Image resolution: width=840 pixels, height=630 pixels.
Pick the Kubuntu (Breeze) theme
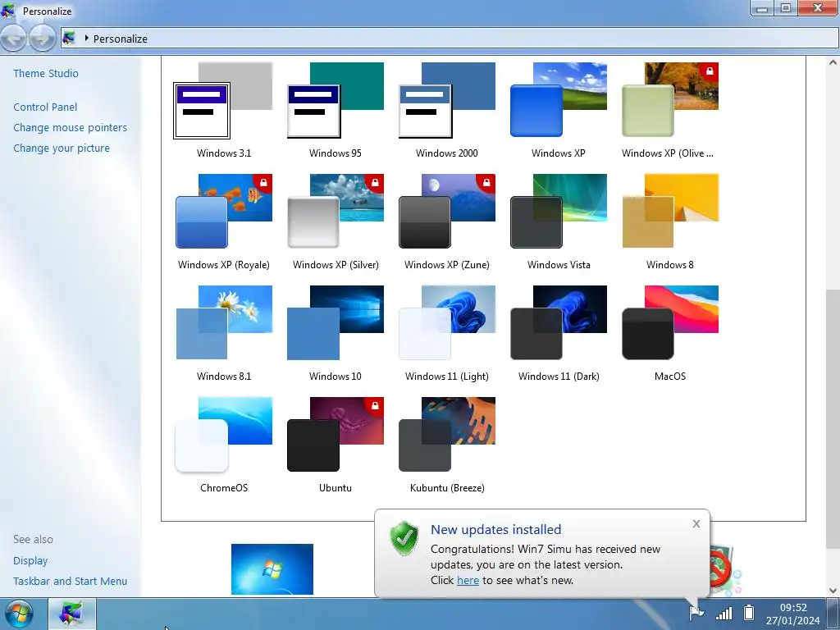(x=447, y=445)
